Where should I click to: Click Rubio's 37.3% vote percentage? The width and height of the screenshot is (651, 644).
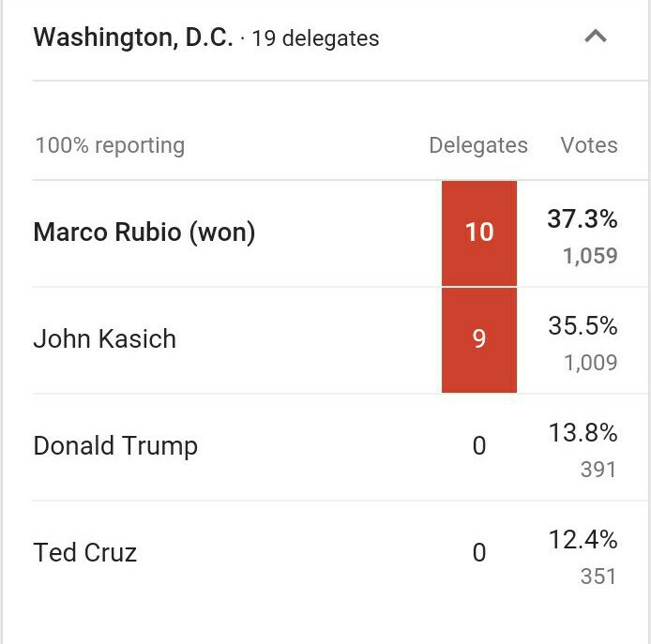click(x=583, y=219)
